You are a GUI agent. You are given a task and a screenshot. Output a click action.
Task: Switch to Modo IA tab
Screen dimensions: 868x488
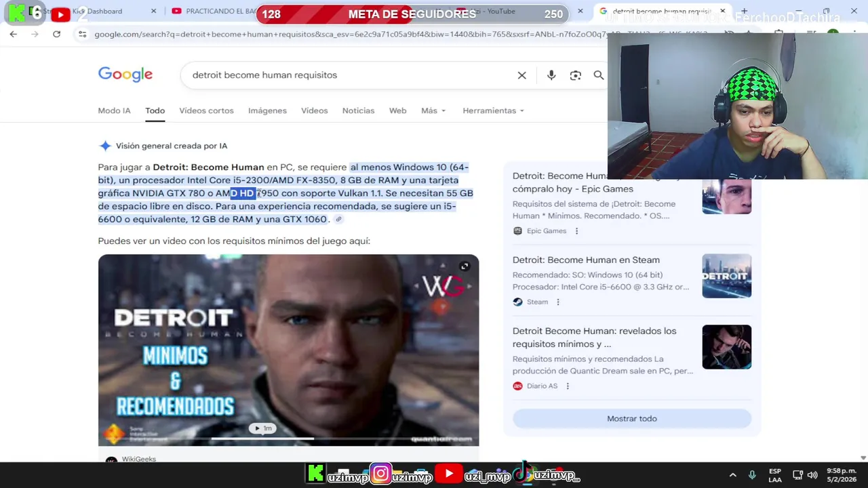coord(114,110)
